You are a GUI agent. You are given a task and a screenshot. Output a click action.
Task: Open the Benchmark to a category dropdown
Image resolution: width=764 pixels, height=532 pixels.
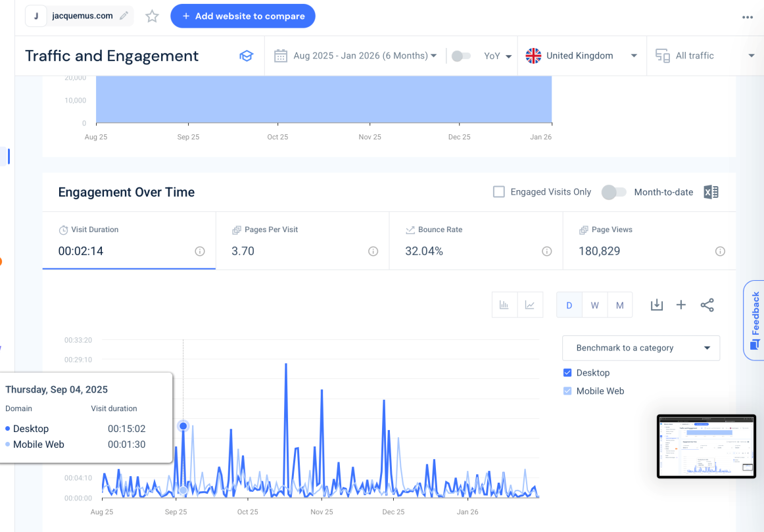point(640,348)
